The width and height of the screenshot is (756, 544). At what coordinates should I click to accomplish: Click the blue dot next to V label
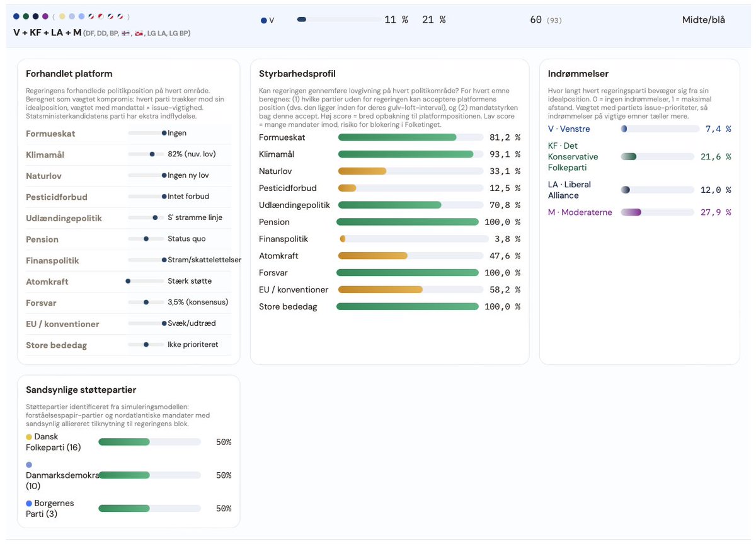point(263,21)
